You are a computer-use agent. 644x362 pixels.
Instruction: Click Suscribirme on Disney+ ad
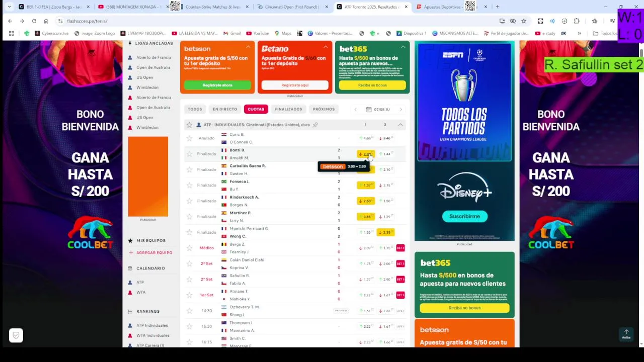point(464,216)
